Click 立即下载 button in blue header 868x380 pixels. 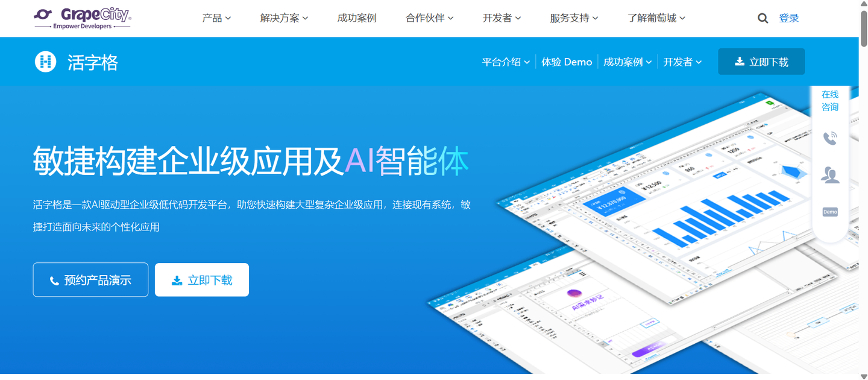(x=761, y=62)
